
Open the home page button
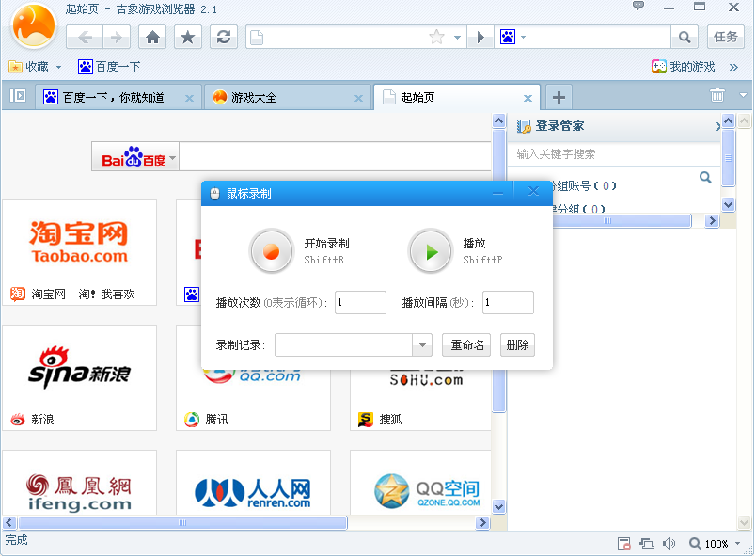[152, 37]
